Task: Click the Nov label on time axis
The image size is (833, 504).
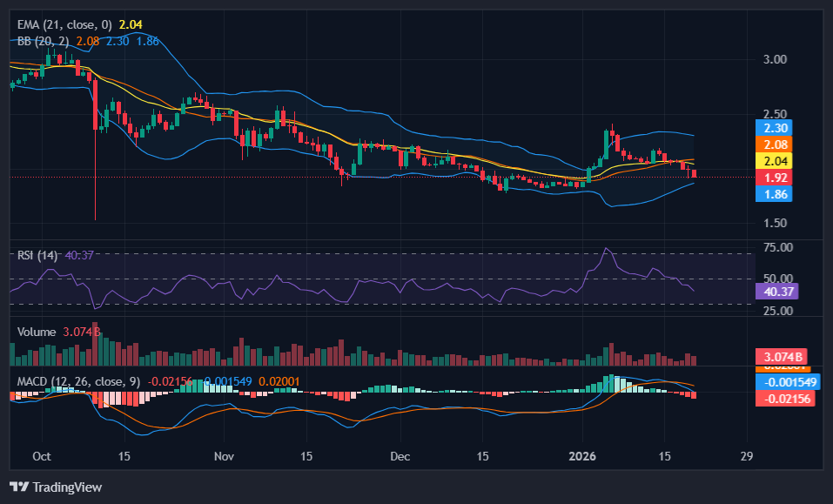Action: tap(225, 456)
